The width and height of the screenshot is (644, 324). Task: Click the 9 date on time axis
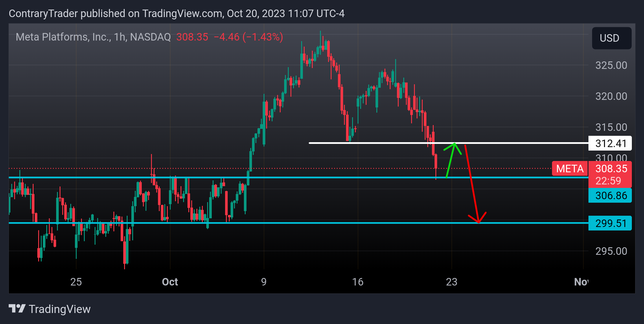coord(264,282)
